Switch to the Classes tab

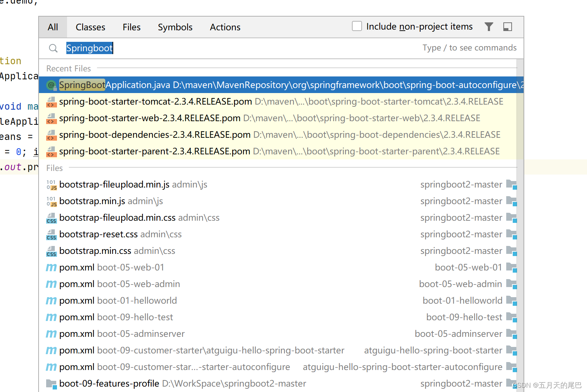tap(91, 27)
